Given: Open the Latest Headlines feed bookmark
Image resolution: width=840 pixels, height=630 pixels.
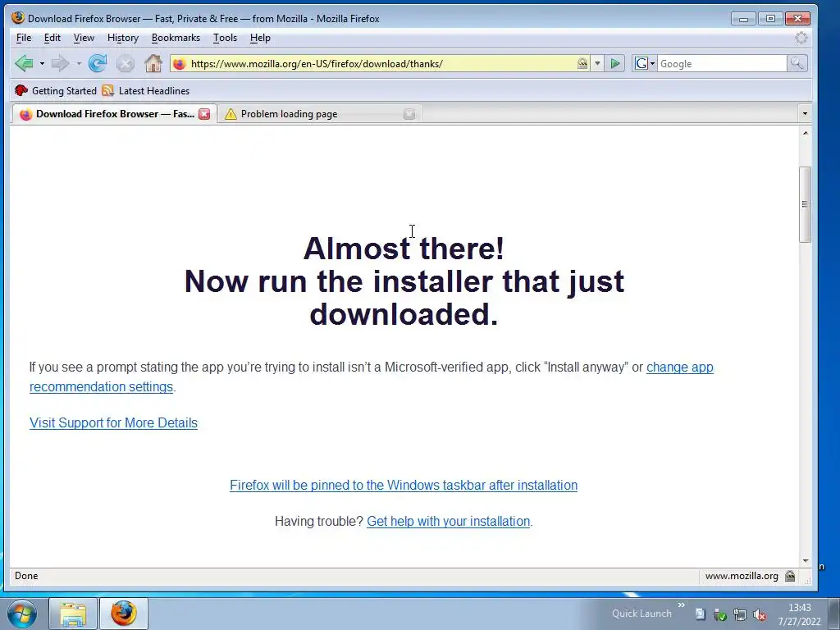Looking at the screenshot, I should 146,90.
